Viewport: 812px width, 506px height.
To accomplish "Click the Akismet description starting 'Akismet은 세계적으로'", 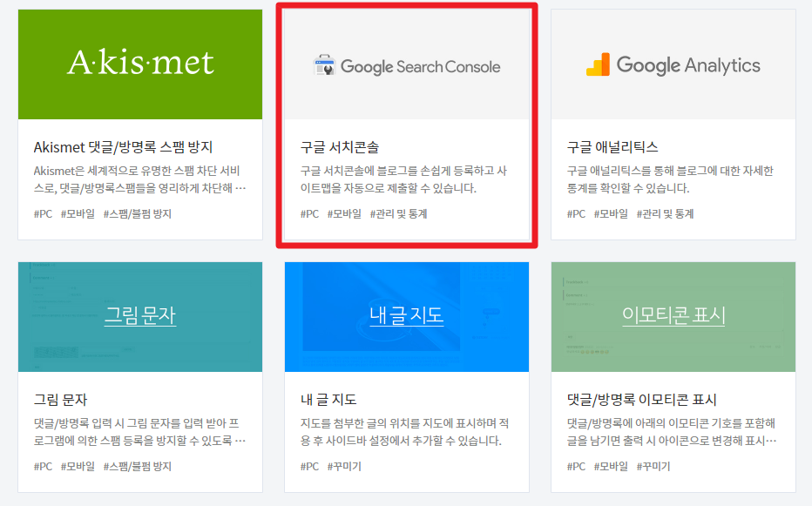I will [139, 179].
